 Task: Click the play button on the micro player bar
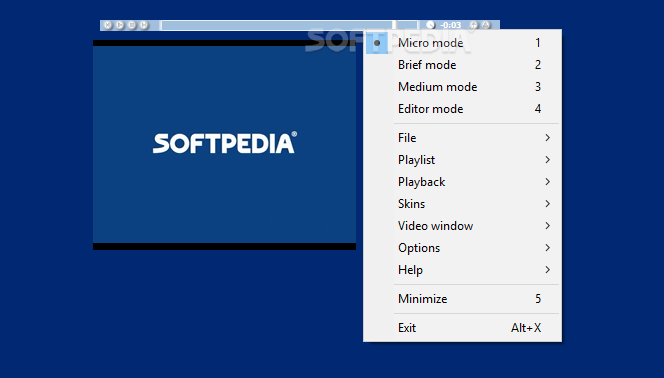tap(120, 25)
